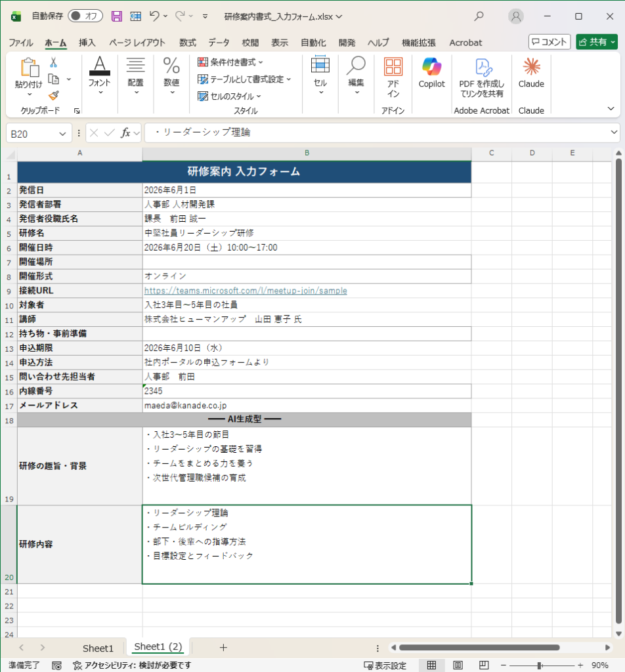Click PDF を作成してリンクを共有
Viewport: 625px width, 672px height.
tap(481, 77)
